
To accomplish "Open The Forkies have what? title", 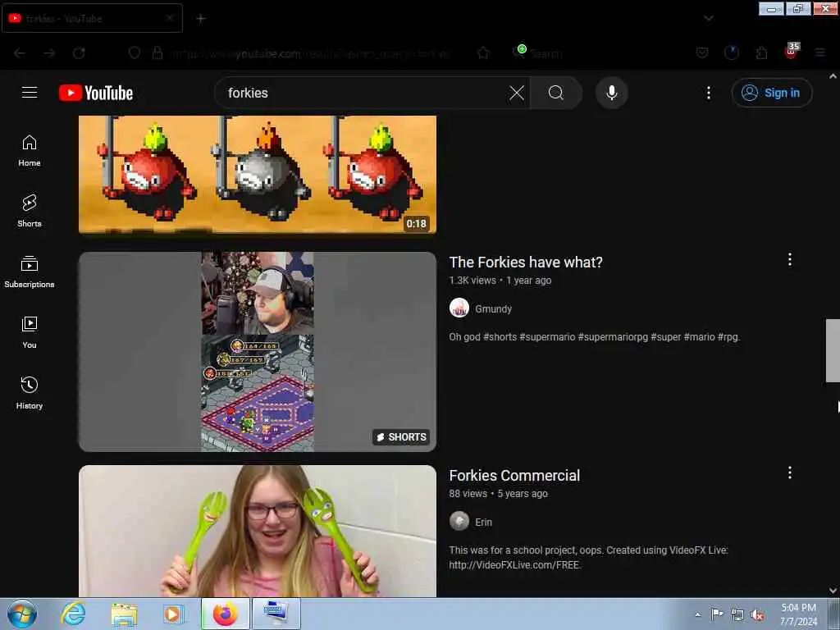I will (x=526, y=262).
